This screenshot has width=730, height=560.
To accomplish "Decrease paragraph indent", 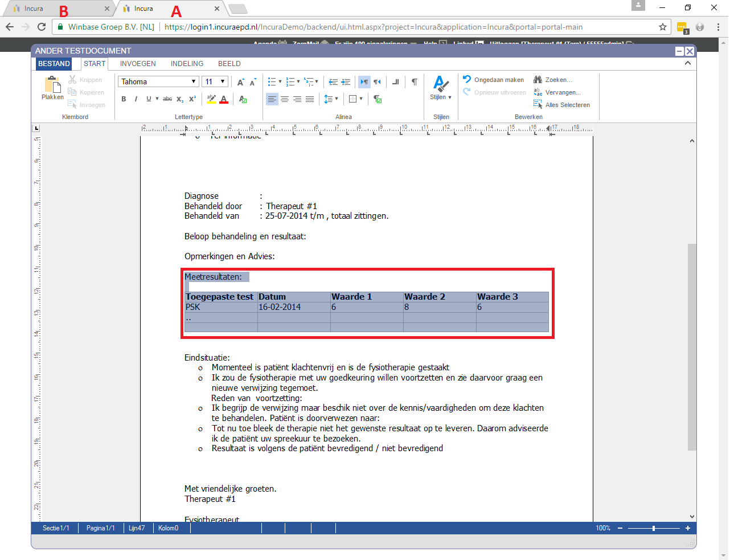I will (x=333, y=82).
